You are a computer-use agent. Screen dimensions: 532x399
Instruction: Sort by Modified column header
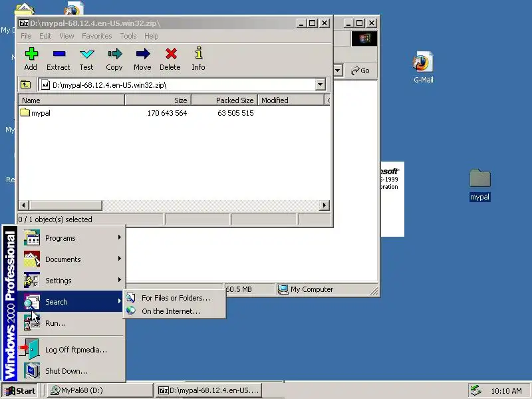coord(291,100)
